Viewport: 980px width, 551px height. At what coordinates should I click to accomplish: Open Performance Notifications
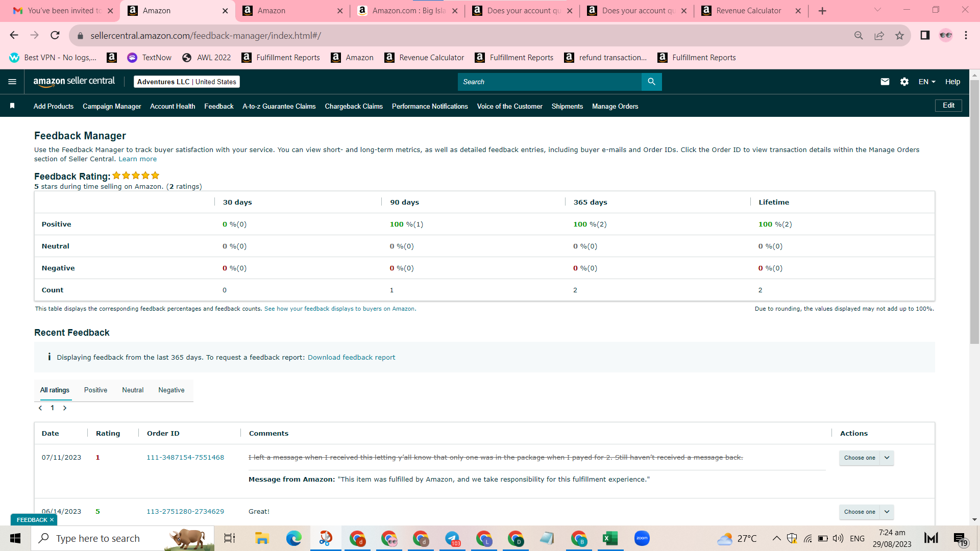click(430, 106)
